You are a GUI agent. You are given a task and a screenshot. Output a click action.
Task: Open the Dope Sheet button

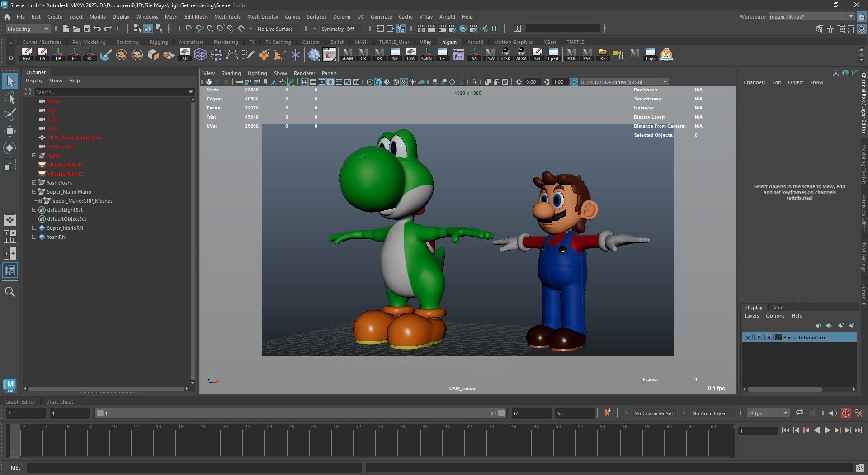coord(59,402)
